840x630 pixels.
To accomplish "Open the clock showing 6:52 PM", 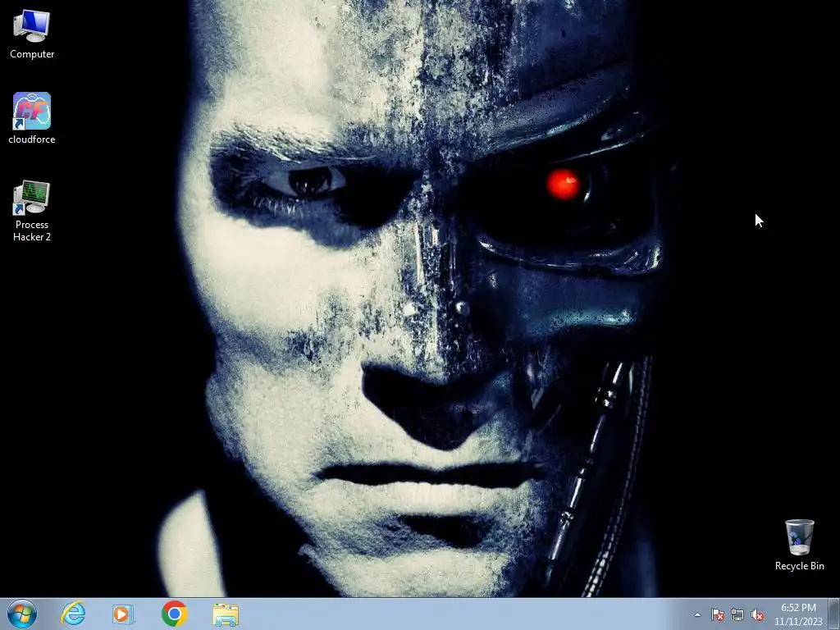I will [798, 614].
